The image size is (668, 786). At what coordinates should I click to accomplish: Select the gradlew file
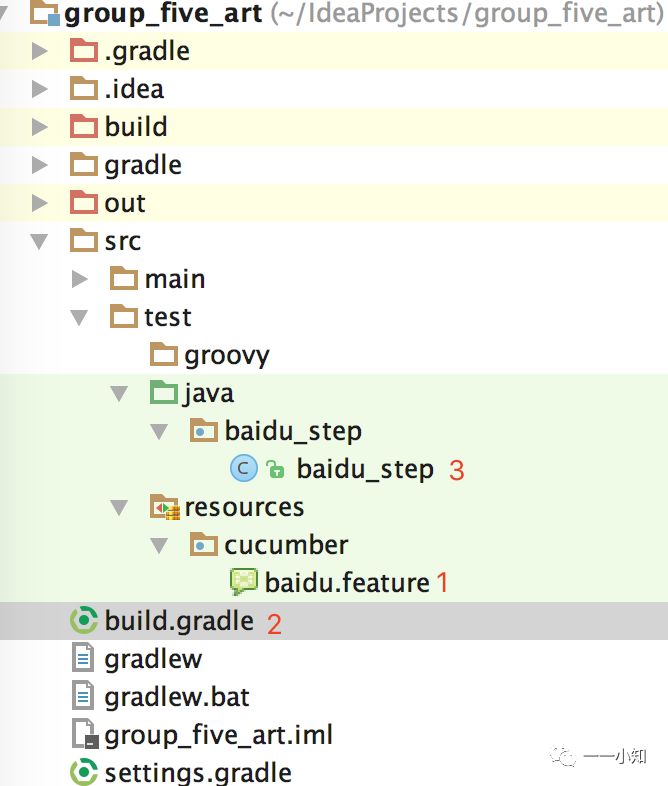point(152,659)
